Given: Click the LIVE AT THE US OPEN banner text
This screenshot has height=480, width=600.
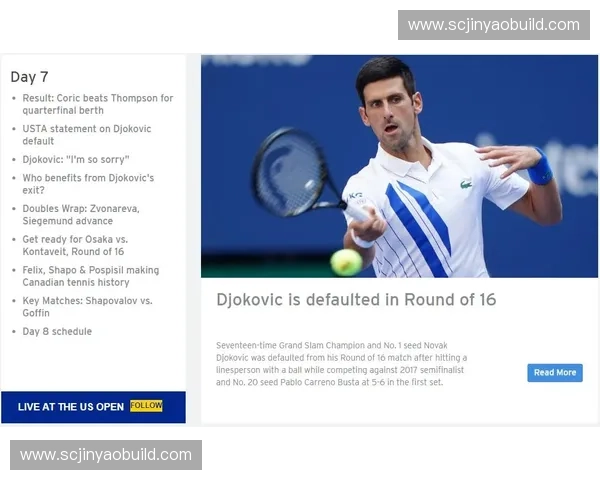Looking at the screenshot, I should pyautogui.click(x=71, y=407).
